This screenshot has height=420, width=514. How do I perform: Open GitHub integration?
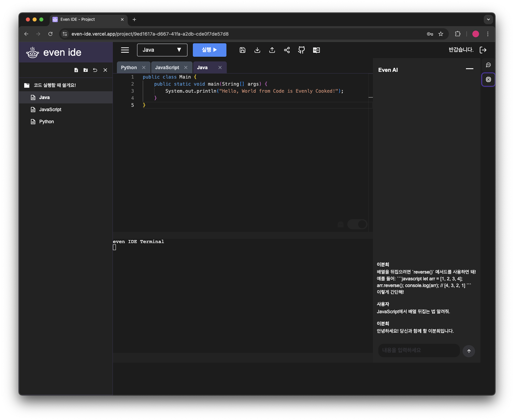pos(301,50)
